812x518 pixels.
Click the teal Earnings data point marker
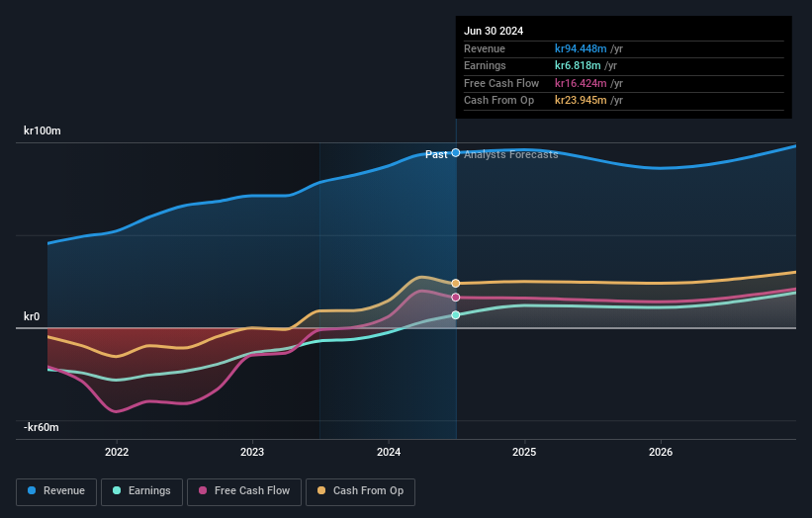coord(456,315)
